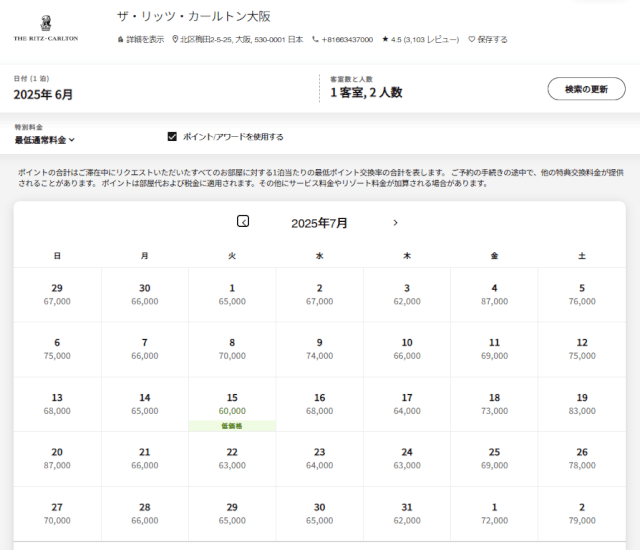The image size is (640, 550).
Task: Select July 12 priced 75,000
Action: click(582, 349)
